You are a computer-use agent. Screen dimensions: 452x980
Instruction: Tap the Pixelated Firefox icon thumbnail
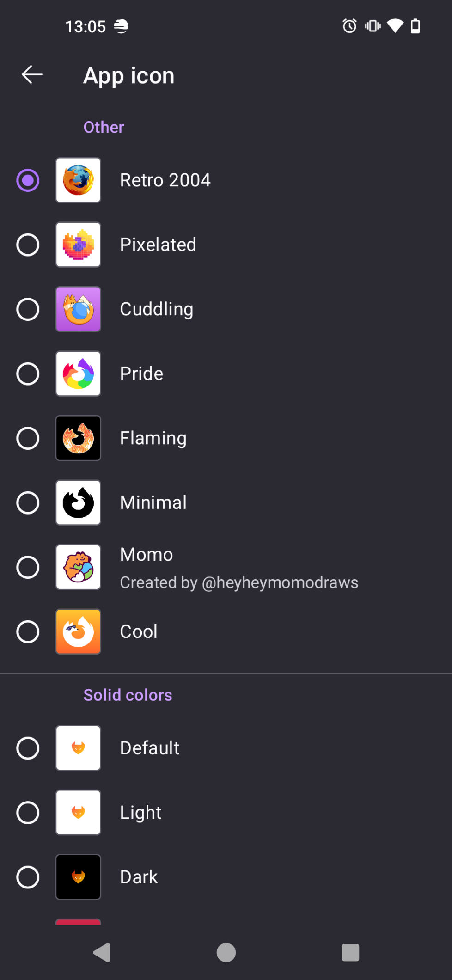[x=78, y=245]
